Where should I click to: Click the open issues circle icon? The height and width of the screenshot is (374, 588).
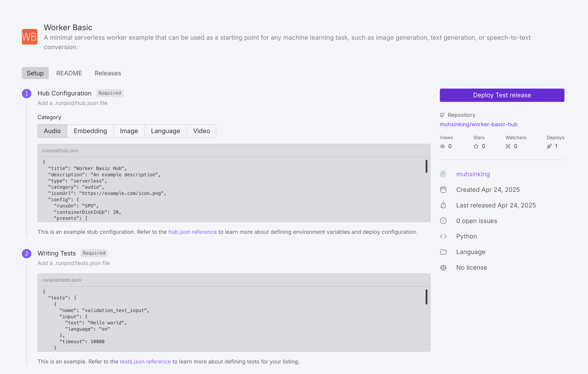pyautogui.click(x=443, y=221)
